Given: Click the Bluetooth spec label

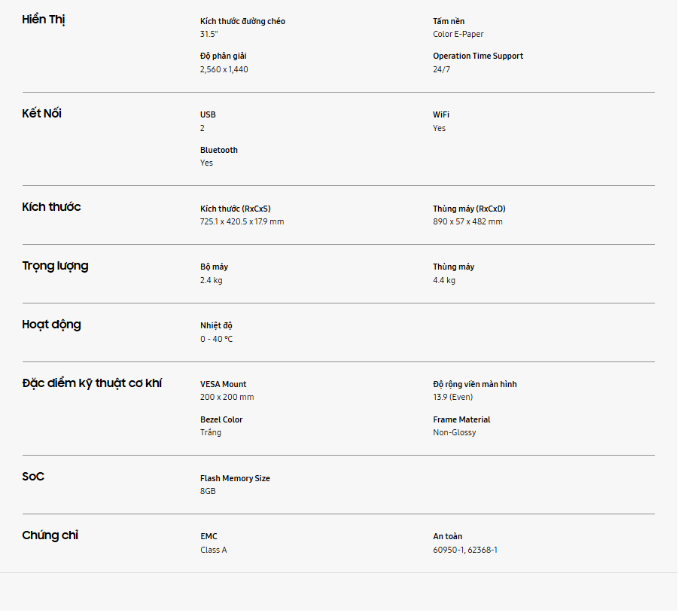Looking at the screenshot, I should tap(218, 150).
